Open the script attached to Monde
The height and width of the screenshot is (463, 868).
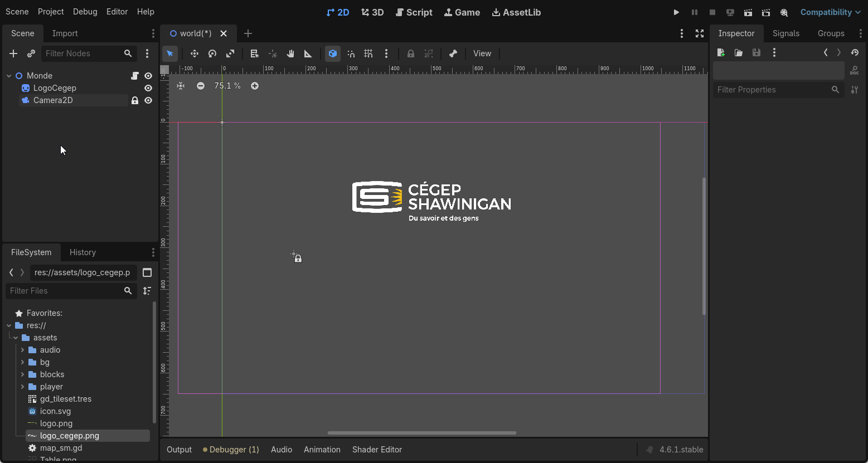coord(135,76)
